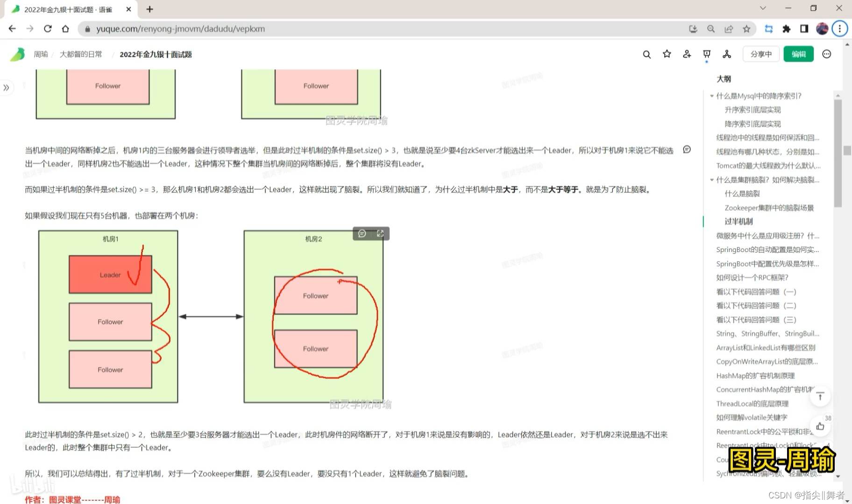This screenshot has width=852, height=504.
Task: Open 看以下代码回答问题（三） entry
Action: 756,320
